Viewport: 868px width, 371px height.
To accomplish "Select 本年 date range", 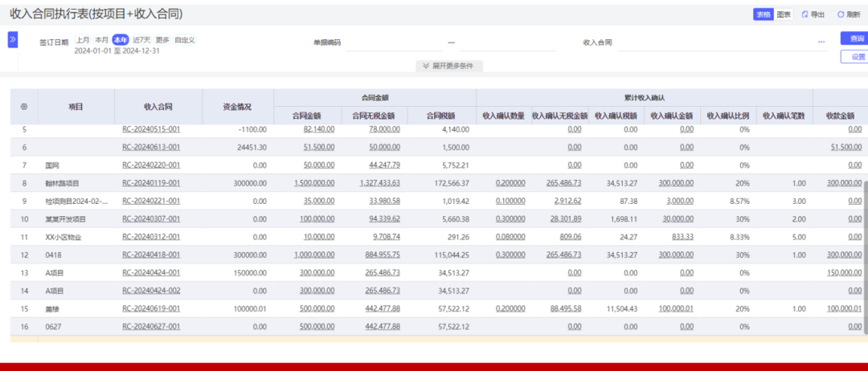I will click(120, 40).
